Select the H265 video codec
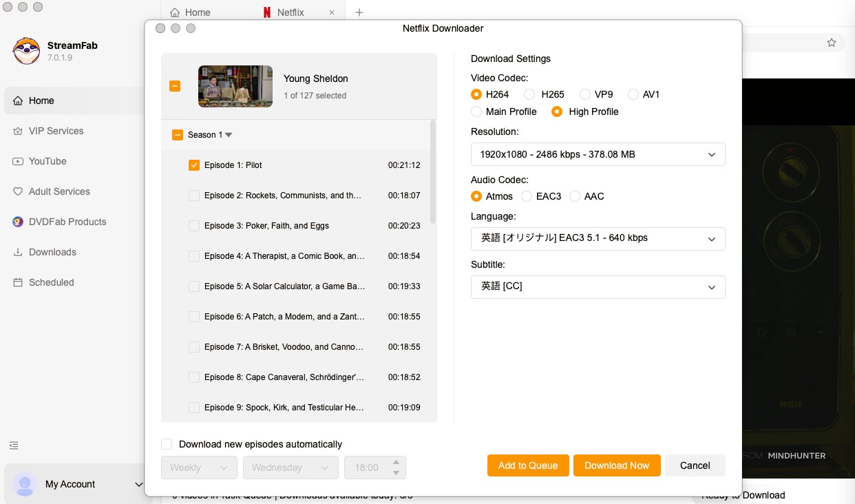This screenshot has height=504, width=855. (x=529, y=94)
